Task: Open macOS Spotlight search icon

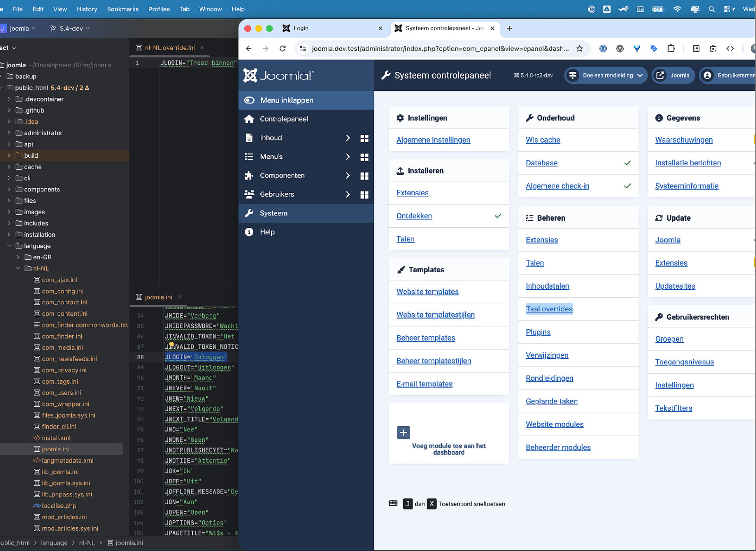Action: [711, 9]
